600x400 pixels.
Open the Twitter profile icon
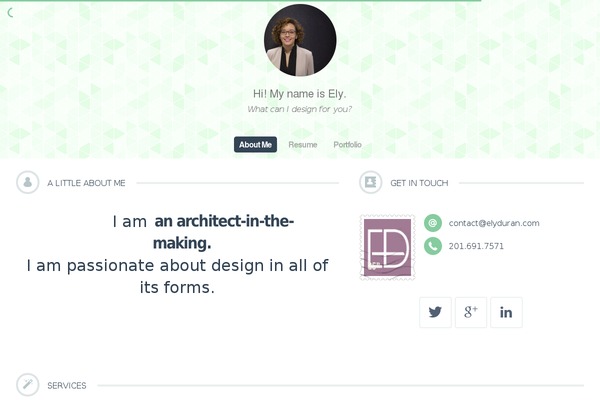pos(435,312)
